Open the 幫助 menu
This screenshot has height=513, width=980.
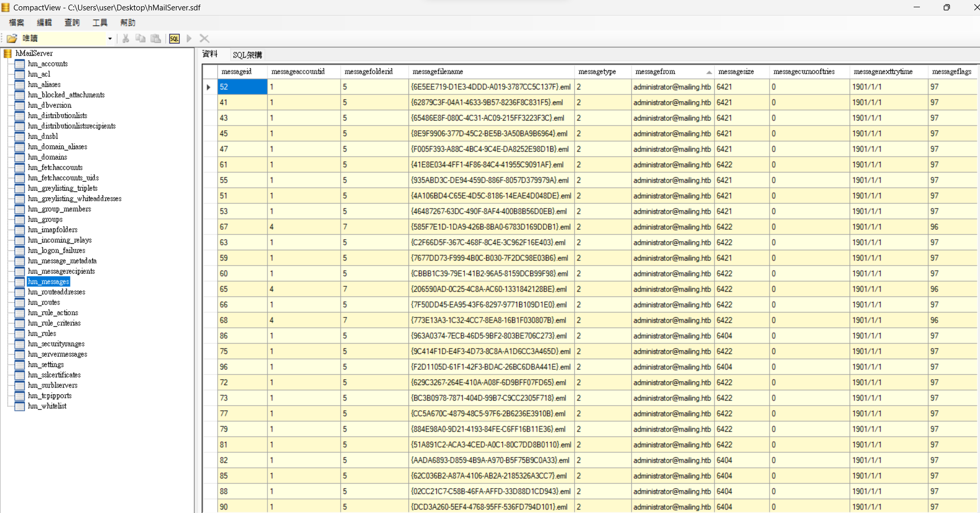pos(127,23)
